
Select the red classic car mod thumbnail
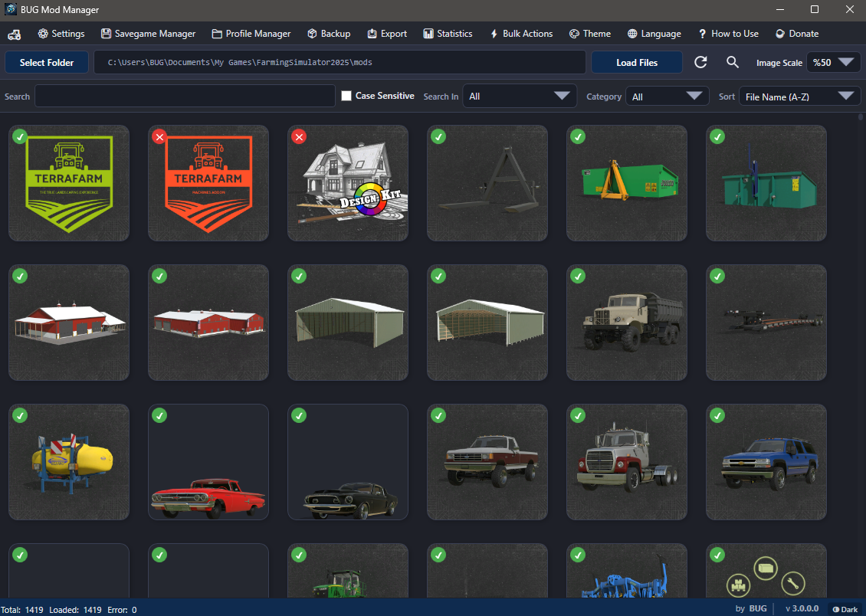tap(208, 463)
